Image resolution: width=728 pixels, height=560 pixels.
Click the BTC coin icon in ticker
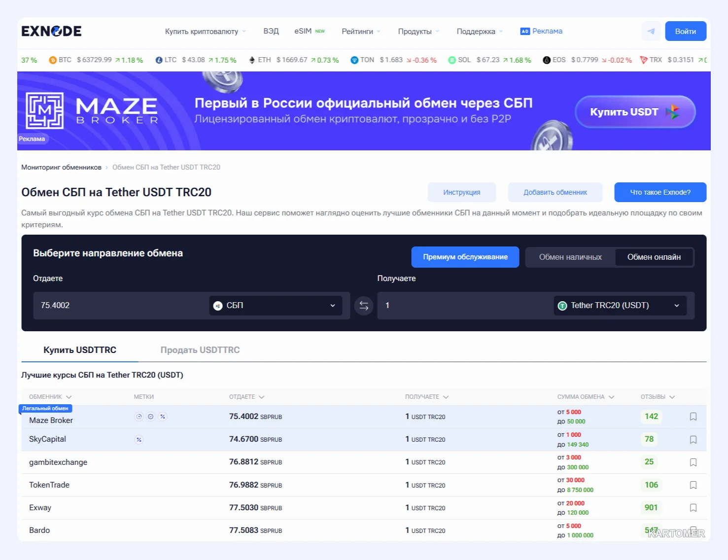click(x=53, y=60)
